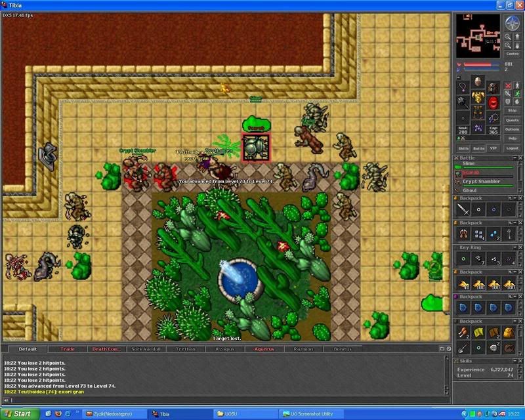Pick the silver key in the Backpack
The image size is (525, 420).
pyautogui.click(x=509, y=234)
